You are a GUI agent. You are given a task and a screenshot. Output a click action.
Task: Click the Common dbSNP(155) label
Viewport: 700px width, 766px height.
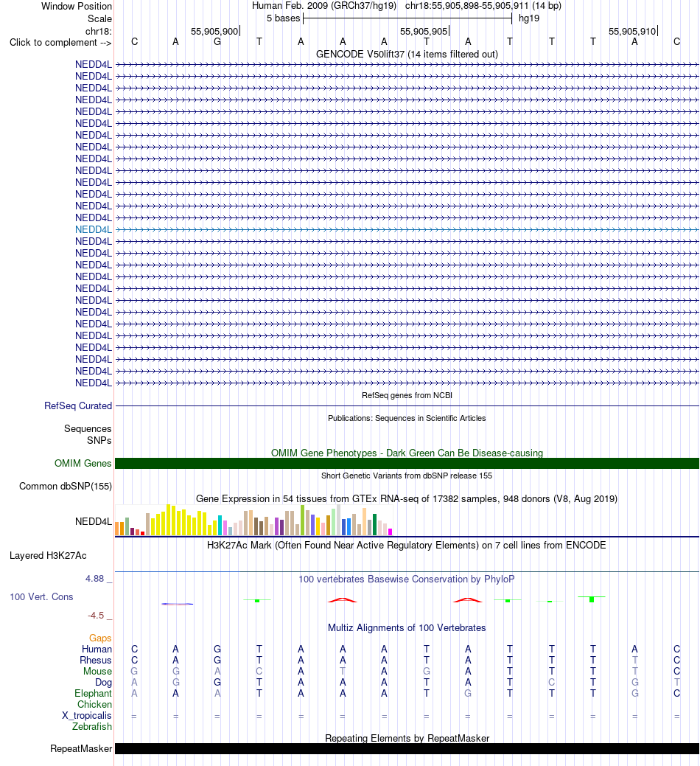coord(66,487)
